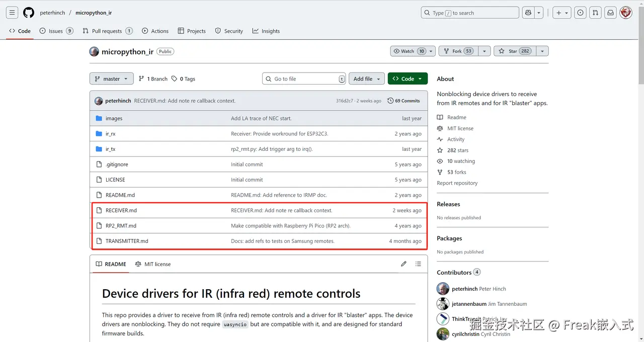The image size is (644, 342).
Task: Open Readme link in About sidebar
Action: (452, 117)
